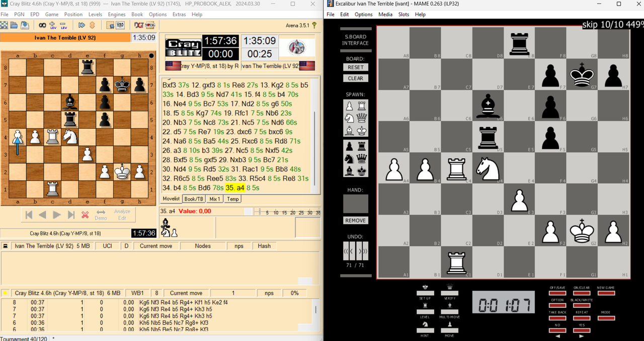The height and width of the screenshot is (341, 644).
Task: Toggle infinite analysis icon in Arena toolbar
Action: point(42,25)
